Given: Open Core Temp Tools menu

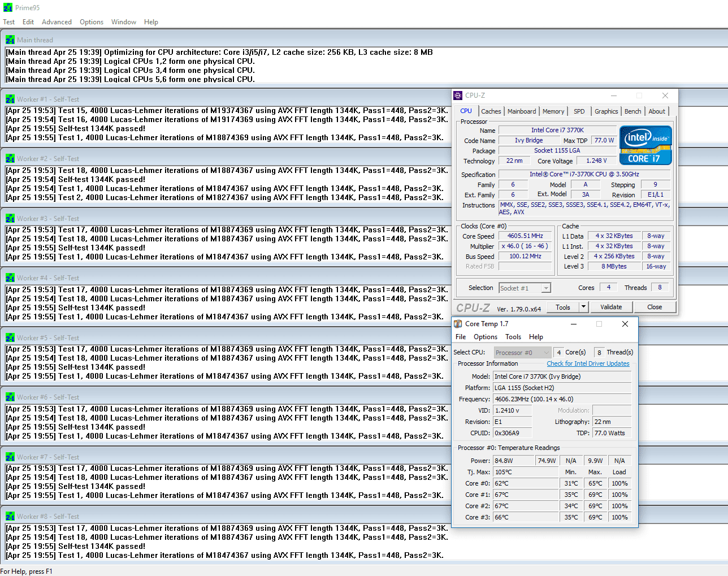Looking at the screenshot, I should coord(513,337).
